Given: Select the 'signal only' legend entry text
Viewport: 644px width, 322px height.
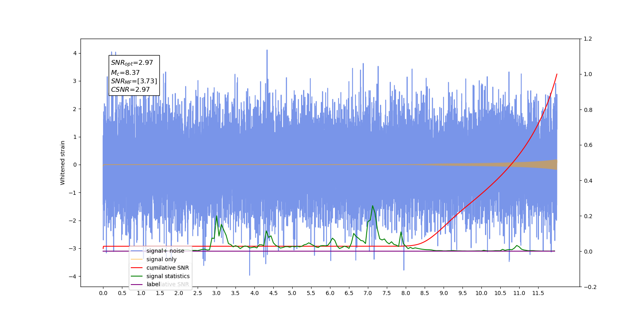Looking at the screenshot, I should click(161, 259).
